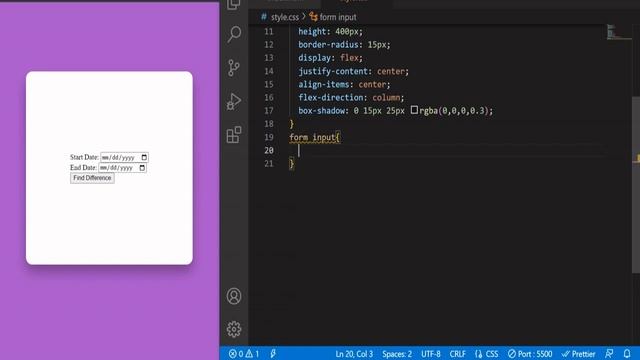This screenshot has height=360, width=640.
Task: Click style.css in the breadcrumb
Action: 284,17
